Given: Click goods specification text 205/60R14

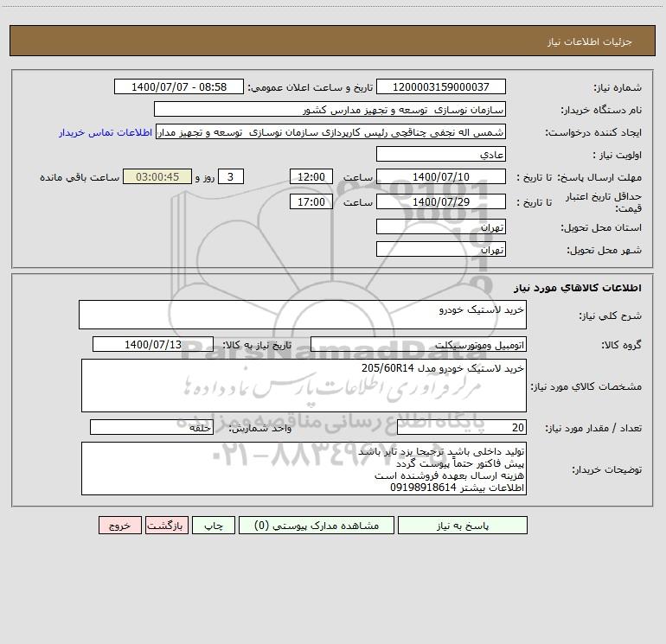Looking at the screenshot, I should [x=387, y=368].
